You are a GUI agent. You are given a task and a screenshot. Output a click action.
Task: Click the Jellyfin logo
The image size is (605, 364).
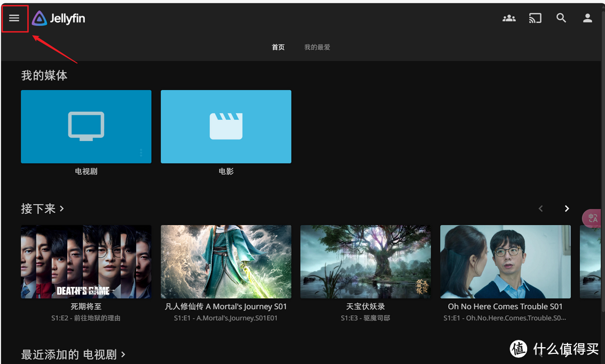(x=59, y=18)
